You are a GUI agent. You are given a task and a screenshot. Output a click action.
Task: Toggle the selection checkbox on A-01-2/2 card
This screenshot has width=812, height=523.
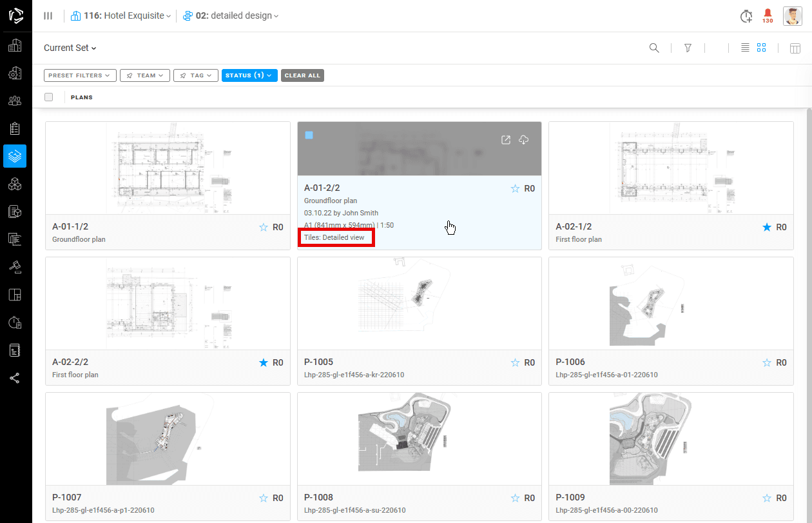(309, 135)
